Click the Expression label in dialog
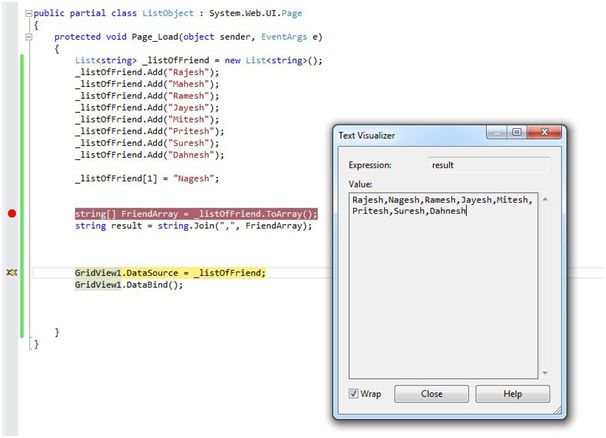 [x=370, y=165]
